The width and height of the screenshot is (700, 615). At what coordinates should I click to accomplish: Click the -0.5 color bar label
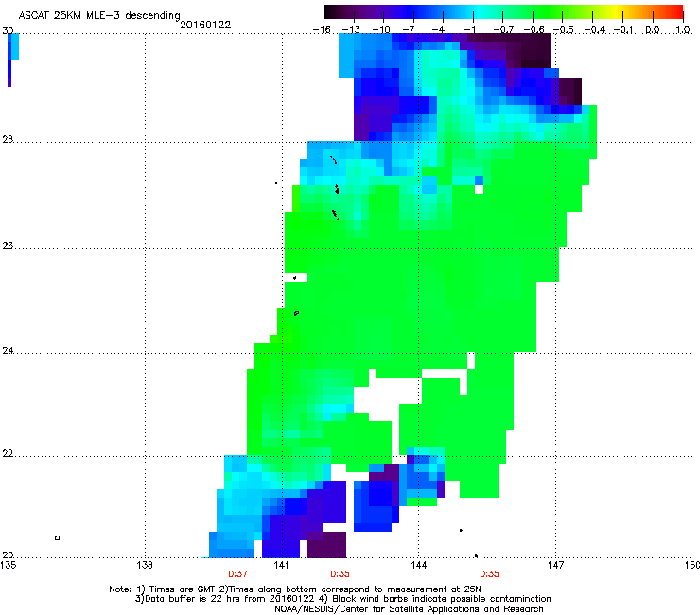[x=564, y=30]
